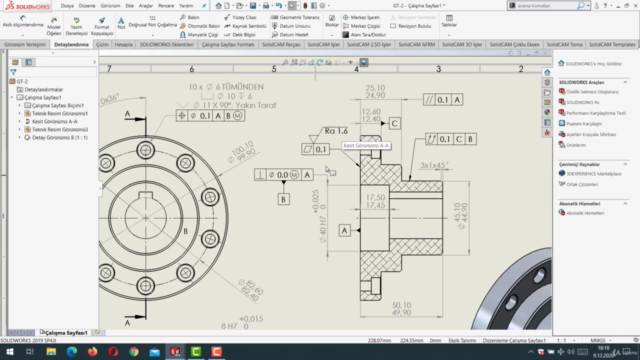
Task: Create a new document with the New icon
Action: pyautogui.click(x=227, y=6)
